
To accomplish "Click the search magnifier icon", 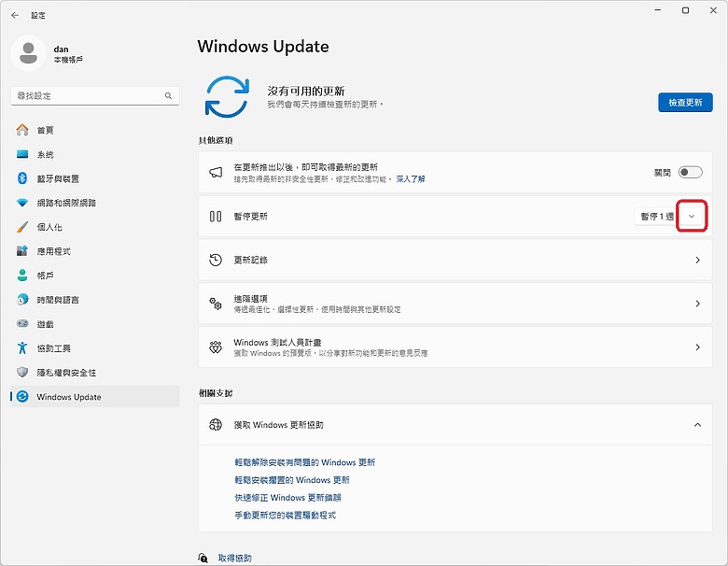I will tap(168, 95).
